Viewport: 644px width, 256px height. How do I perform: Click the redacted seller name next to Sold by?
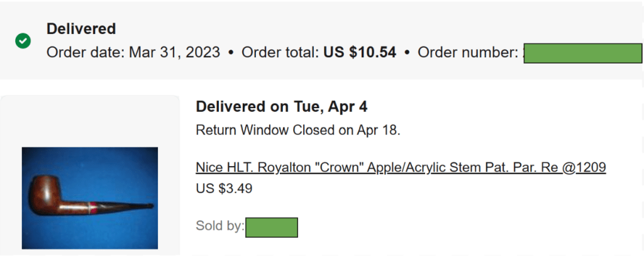click(x=271, y=227)
